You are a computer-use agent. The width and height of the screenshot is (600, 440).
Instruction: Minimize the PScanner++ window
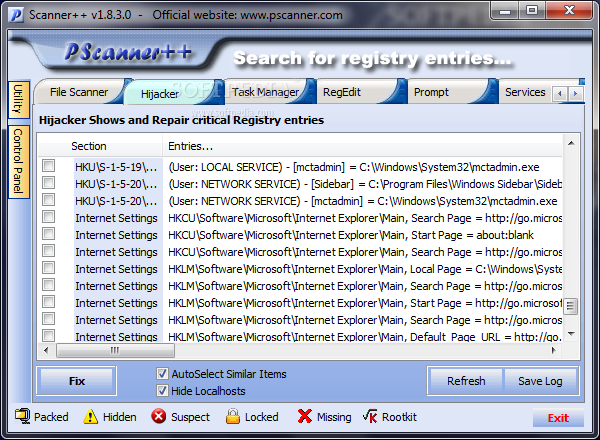pyautogui.click(x=505, y=11)
